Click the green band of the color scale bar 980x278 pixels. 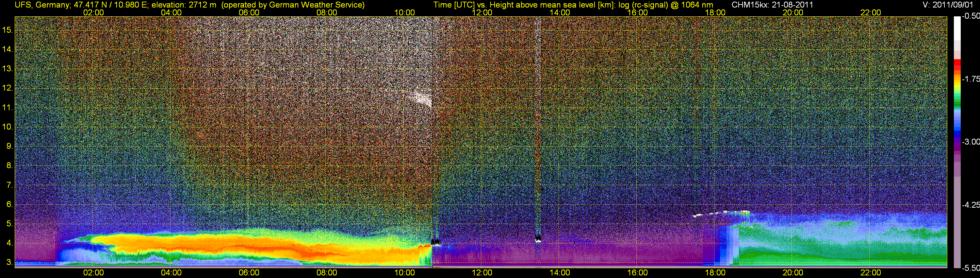click(x=957, y=99)
